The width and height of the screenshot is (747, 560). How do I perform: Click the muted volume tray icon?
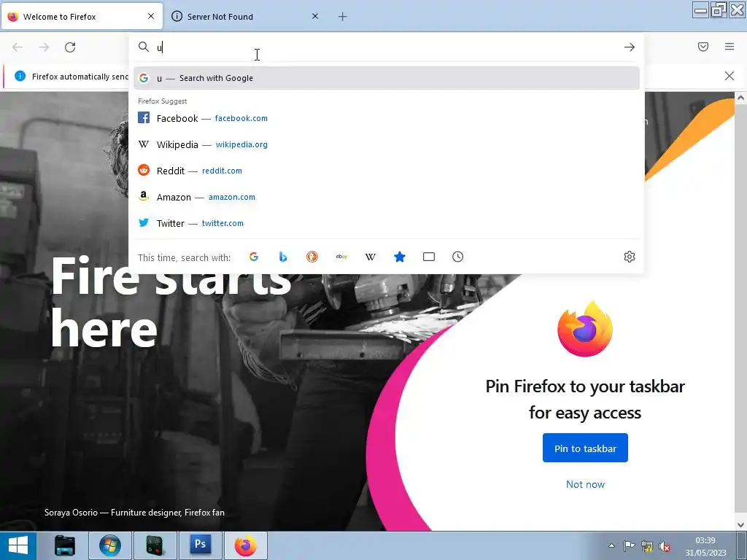665,546
